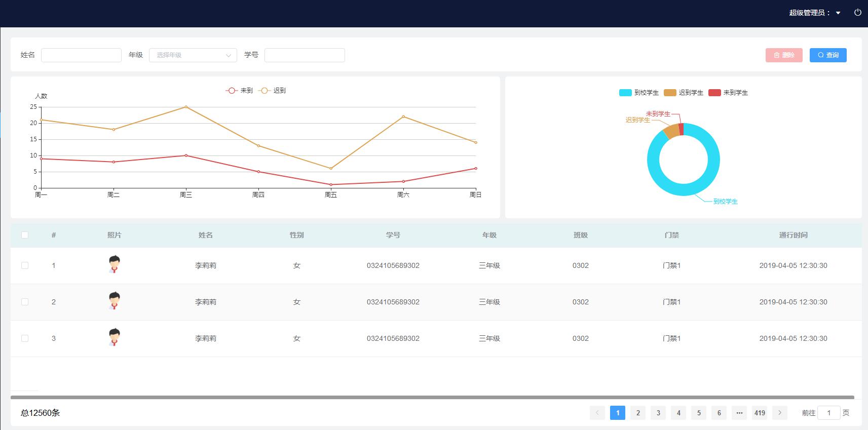The width and height of the screenshot is (868, 430).
Task: Tick the checkbox for row 3
Action: [25, 338]
